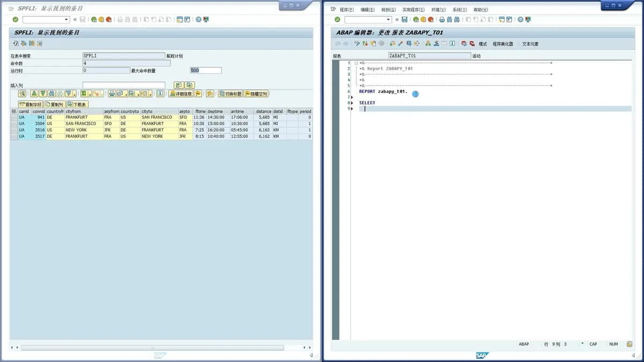
Task: Click Exit icon in SPFLI window toolbar
Action: 101,19
